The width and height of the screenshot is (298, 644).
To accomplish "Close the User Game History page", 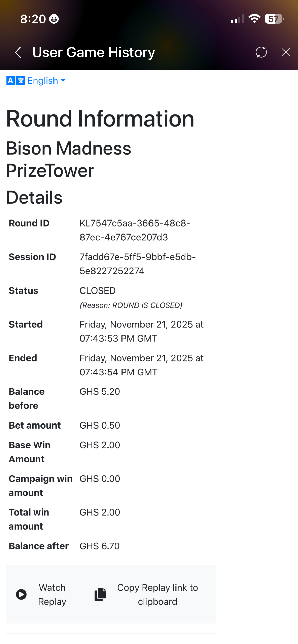I will coord(286,52).
